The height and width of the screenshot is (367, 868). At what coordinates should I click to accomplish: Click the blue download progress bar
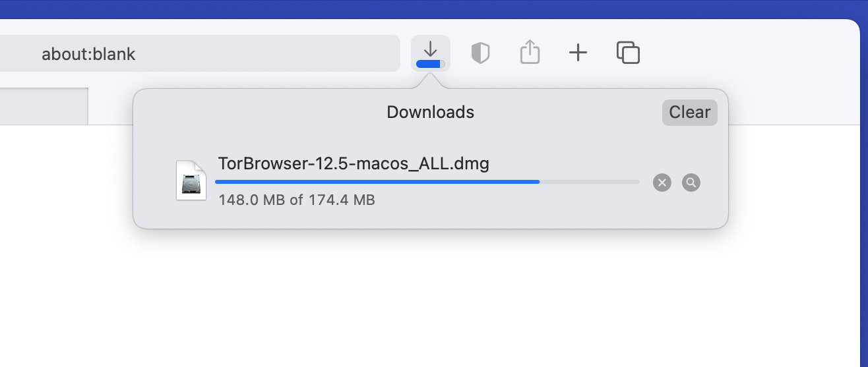pos(427,181)
